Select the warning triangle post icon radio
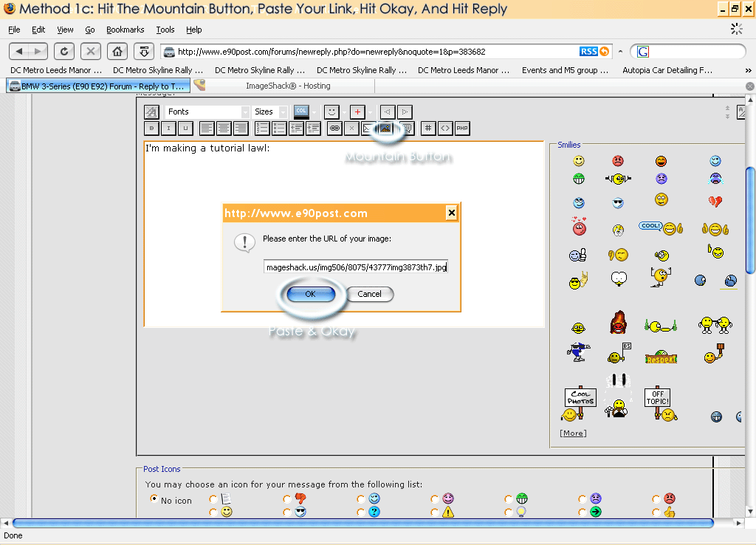This screenshot has width=756, height=545. click(x=434, y=513)
